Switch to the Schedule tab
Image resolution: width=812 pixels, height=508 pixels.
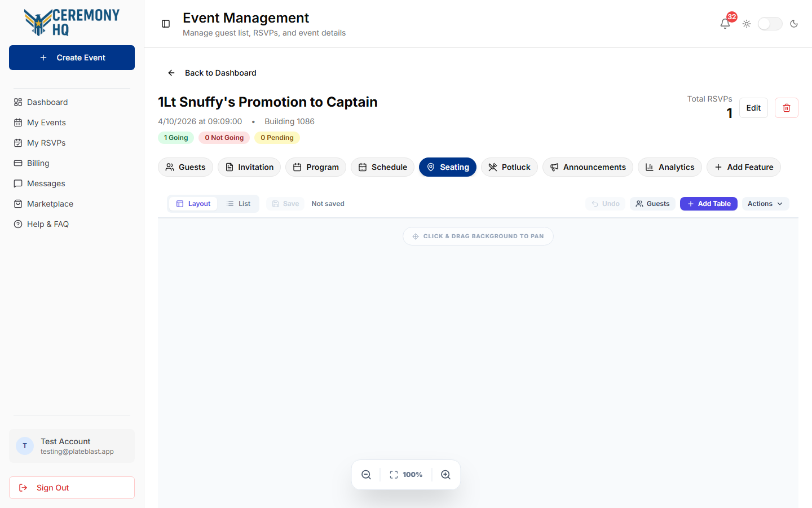[x=382, y=167]
